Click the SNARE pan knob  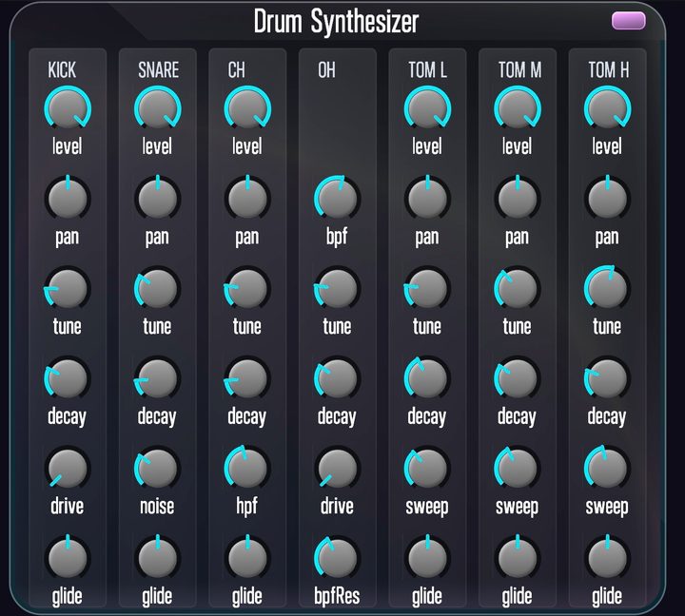point(157,198)
